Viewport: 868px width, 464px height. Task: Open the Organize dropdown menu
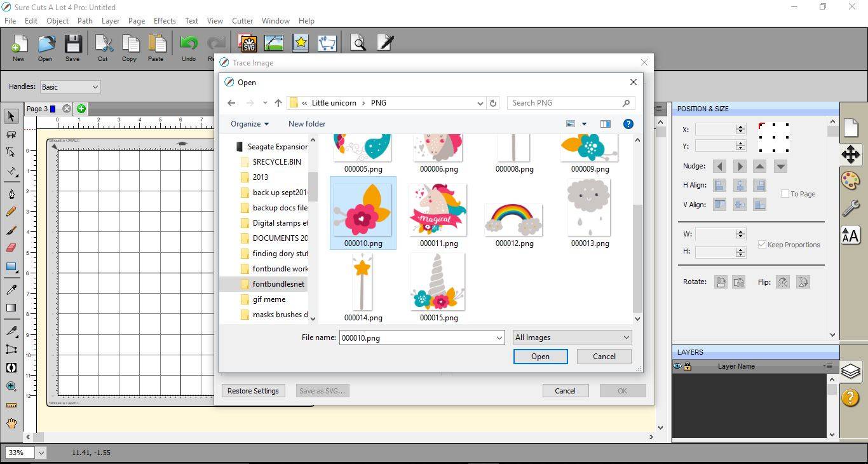point(250,124)
